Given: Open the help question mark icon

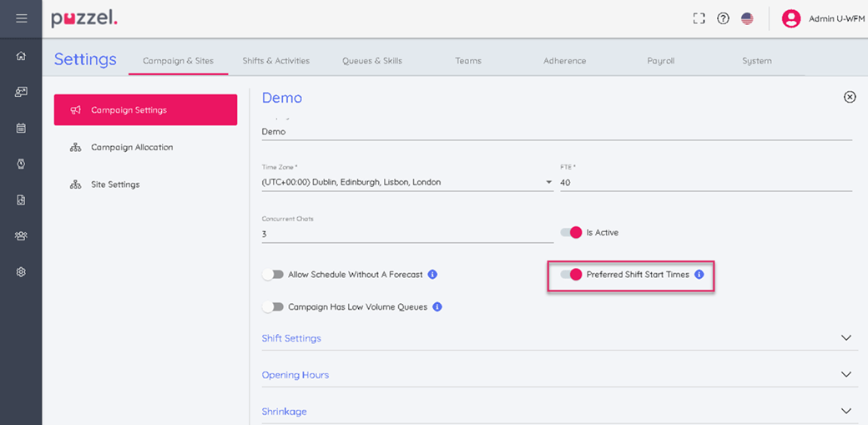Looking at the screenshot, I should point(723,18).
